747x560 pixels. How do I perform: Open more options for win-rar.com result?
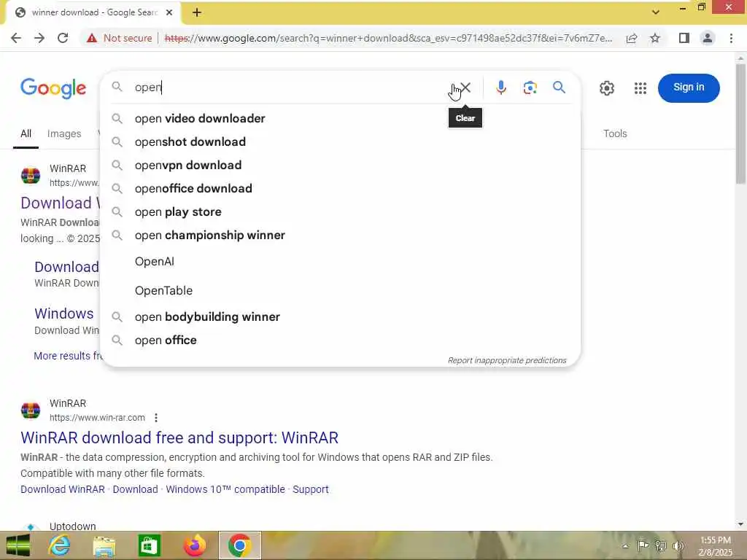coord(156,418)
